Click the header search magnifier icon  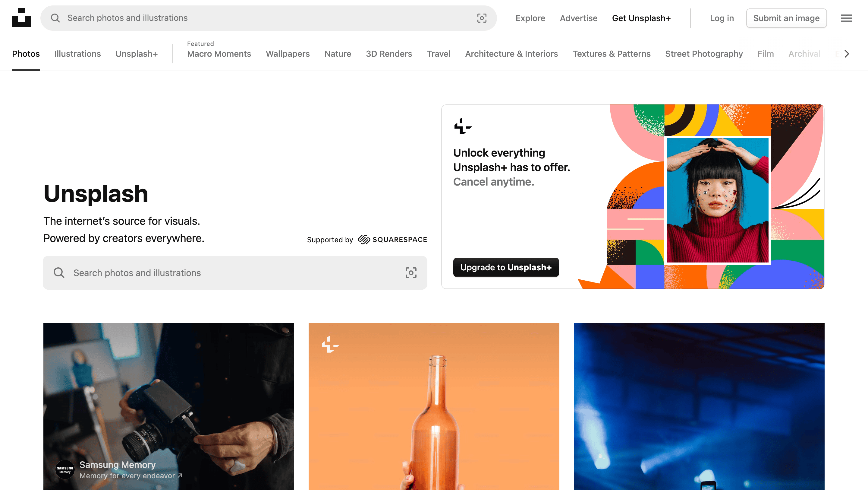pos(55,18)
